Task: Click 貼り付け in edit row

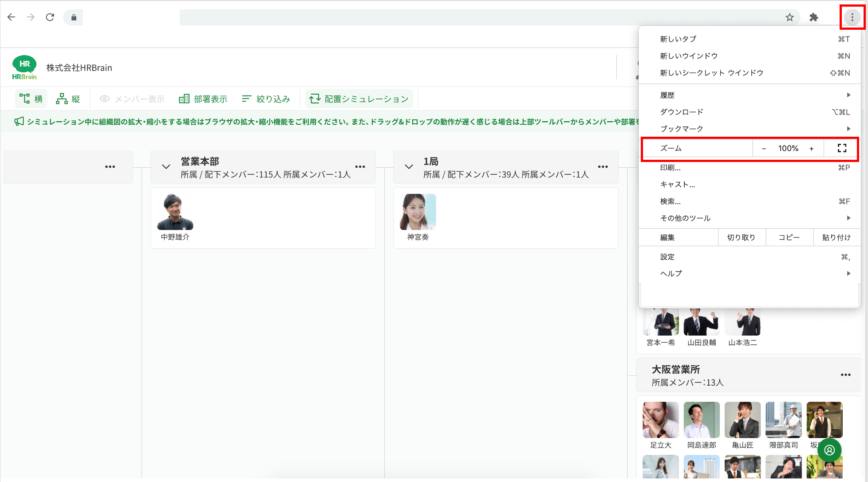Action: point(836,237)
